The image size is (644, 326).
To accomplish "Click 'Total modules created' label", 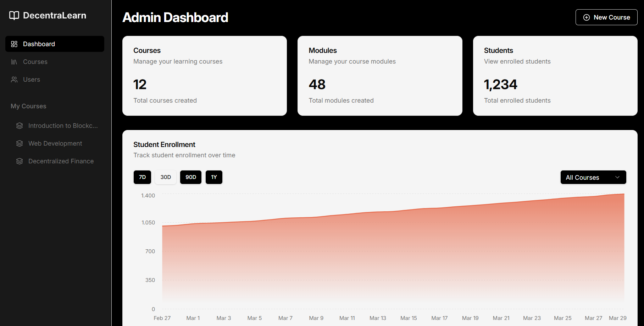I will tap(341, 100).
